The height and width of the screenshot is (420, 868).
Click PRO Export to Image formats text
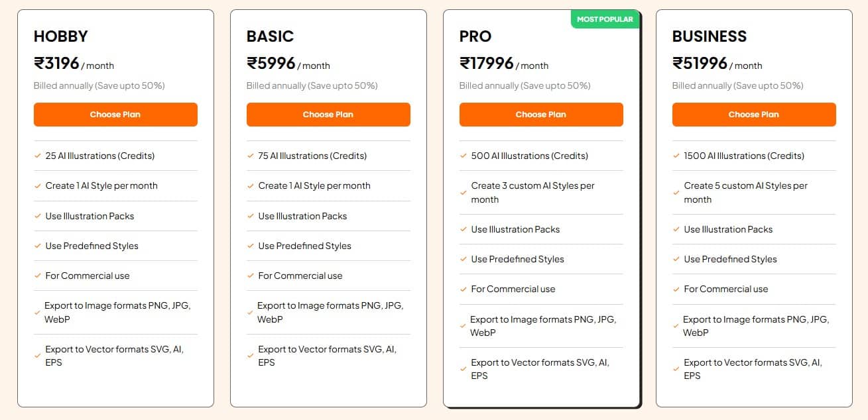[543, 326]
